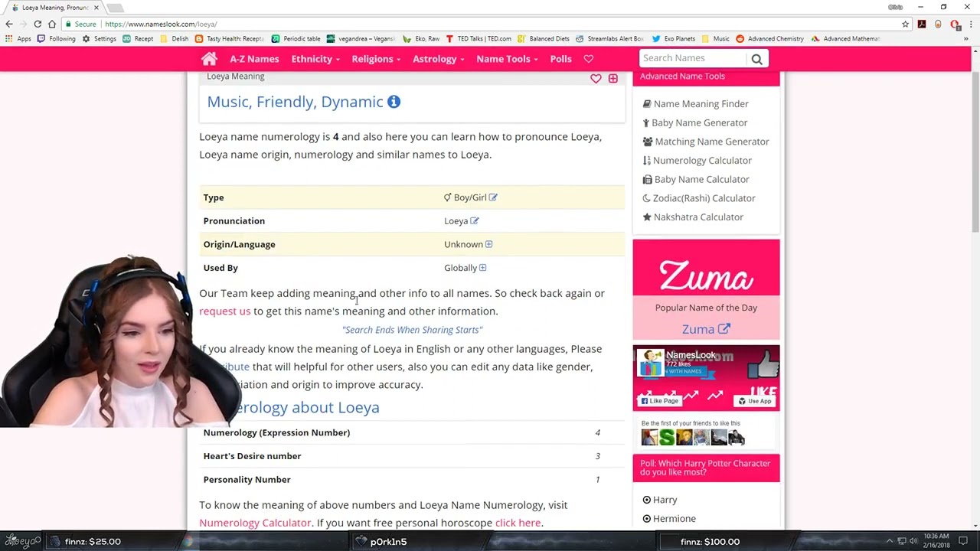980x551 pixels.
Task: Open info icon next to Music, Friendly, Dynamic
Action: click(394, 102)
